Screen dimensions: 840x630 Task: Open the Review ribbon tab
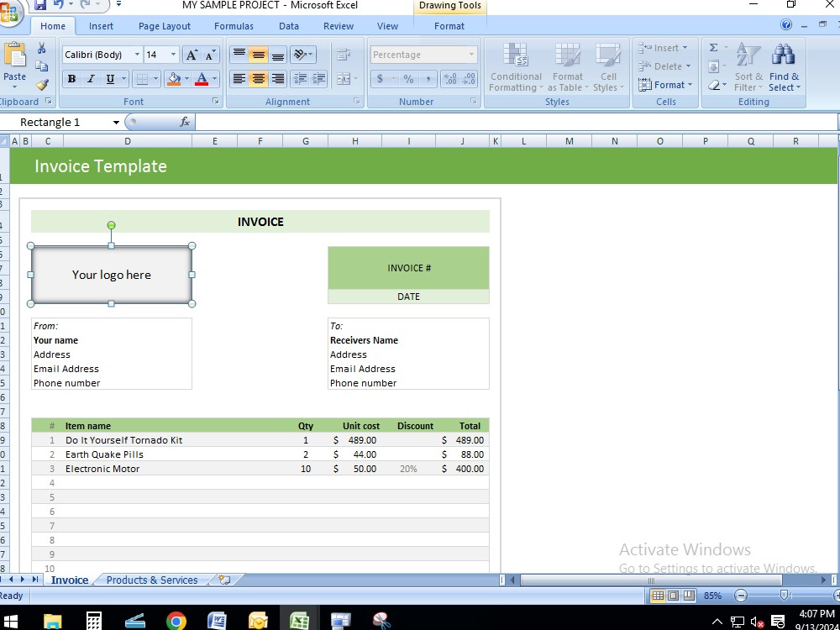pos(338,26)
